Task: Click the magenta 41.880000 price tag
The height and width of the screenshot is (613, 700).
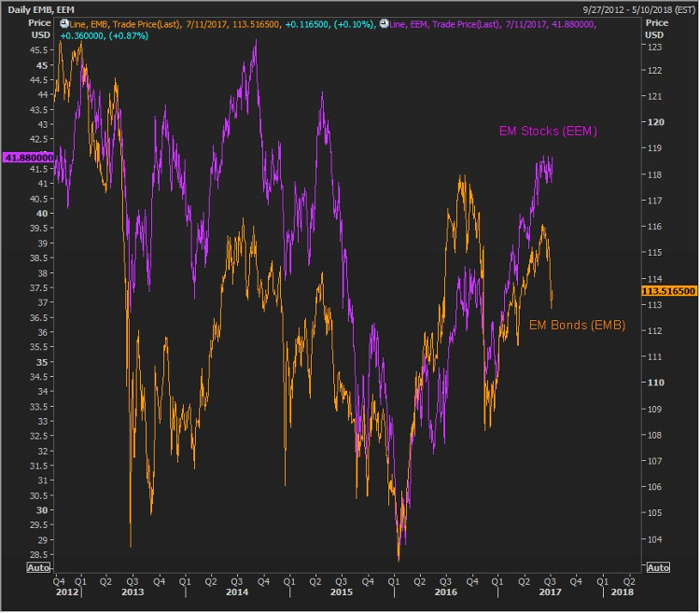Action: (26, 158)
